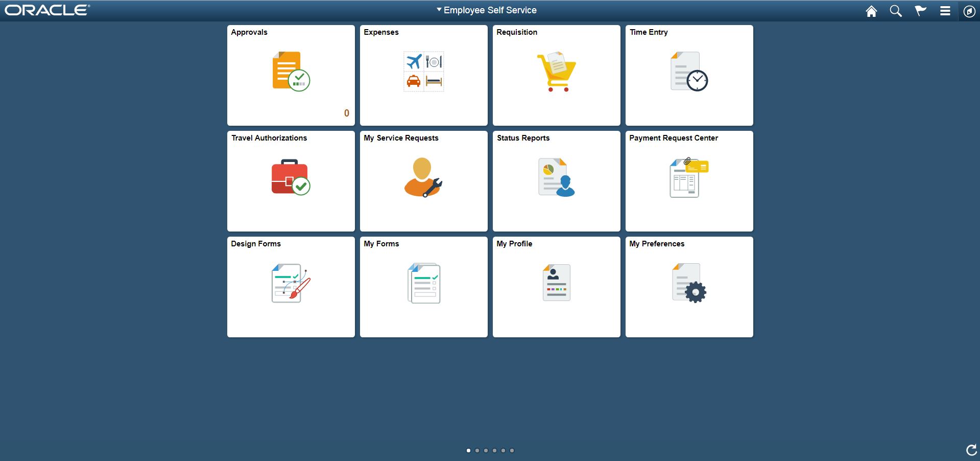Go to the second homepage page dot
The width and height of the screenshot is (980, 461).
click(x=477, y=450)
